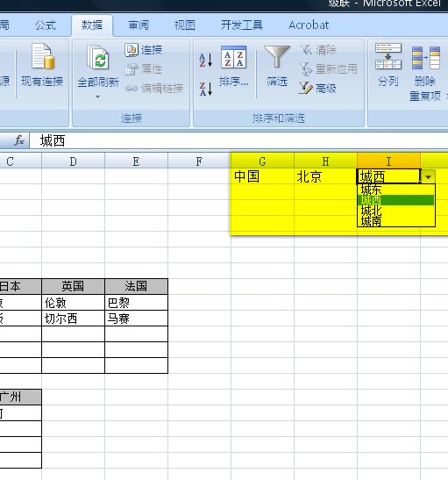448x480 pixels.
Task: Select column F header
Action: tap(199, 161)
